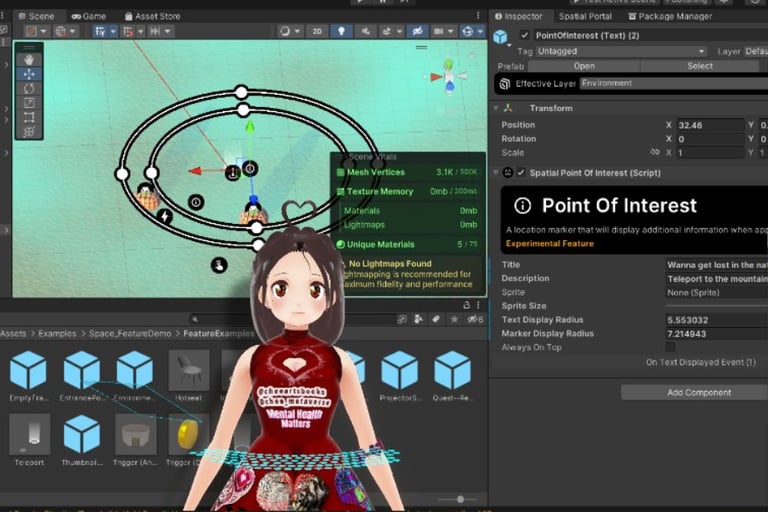Uncheck the PointOfInterest object active checkbox
Image resolution: width=768 pixels, height=512 pixels.
click(525, 36)
